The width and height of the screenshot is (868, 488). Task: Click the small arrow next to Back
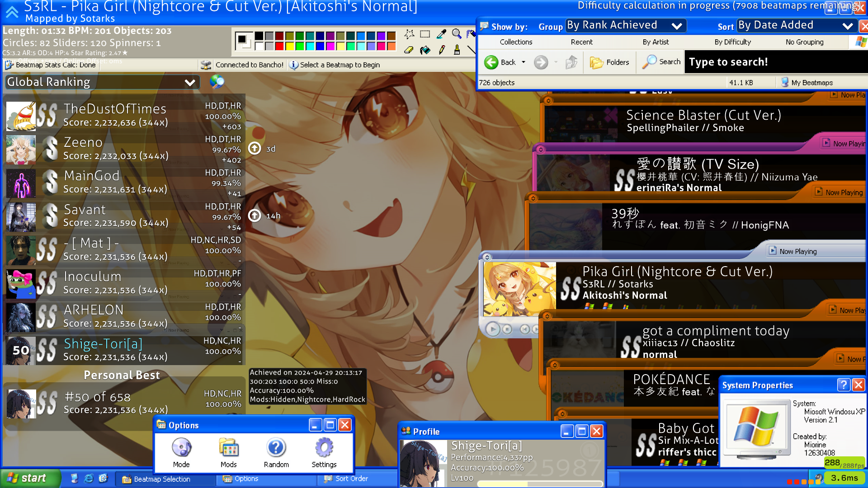click(524, 62)
